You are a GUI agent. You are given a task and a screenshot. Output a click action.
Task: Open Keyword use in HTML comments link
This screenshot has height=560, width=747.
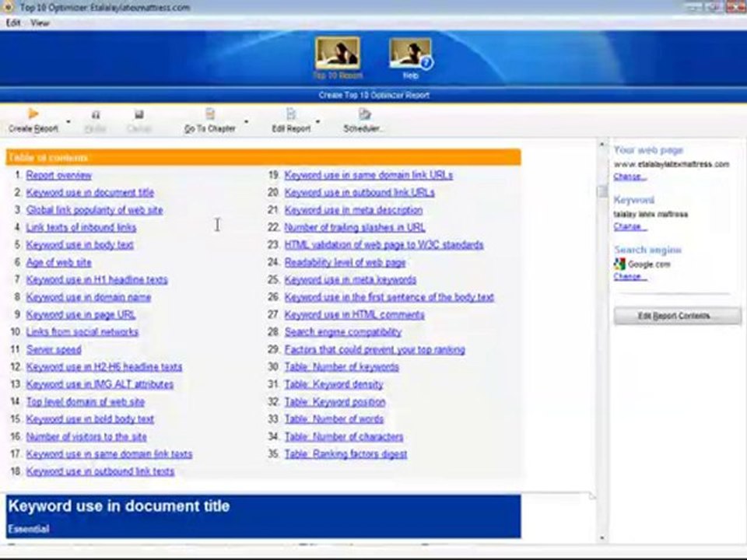(355, 315)
